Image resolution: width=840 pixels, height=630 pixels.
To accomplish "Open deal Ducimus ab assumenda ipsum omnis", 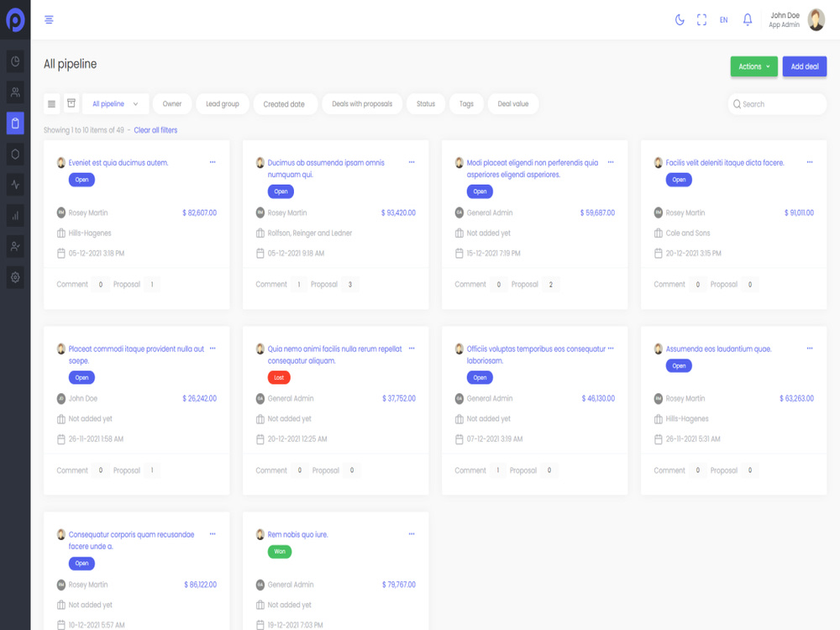I will click(326, 169).
